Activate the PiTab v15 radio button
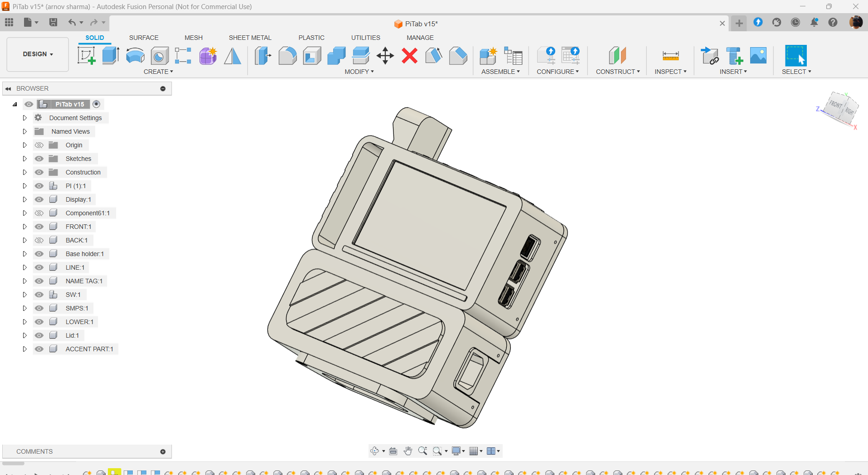 pos(96,104)
